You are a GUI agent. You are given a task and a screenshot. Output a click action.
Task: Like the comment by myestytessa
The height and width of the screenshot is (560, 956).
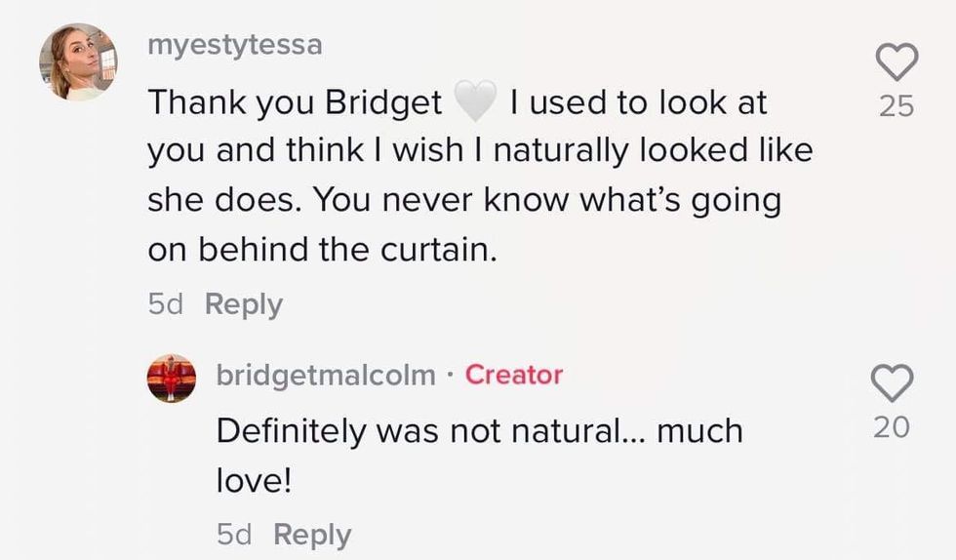click(896, 63)
